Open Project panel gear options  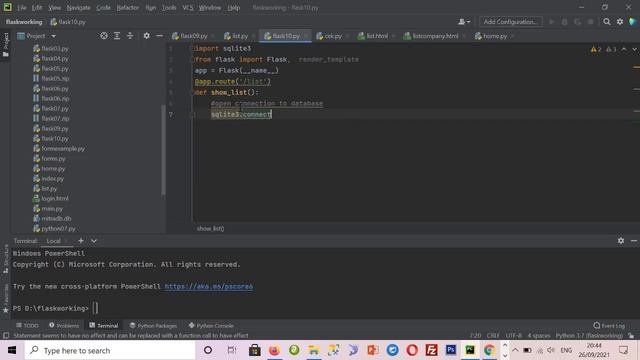[x=146, y=36]
